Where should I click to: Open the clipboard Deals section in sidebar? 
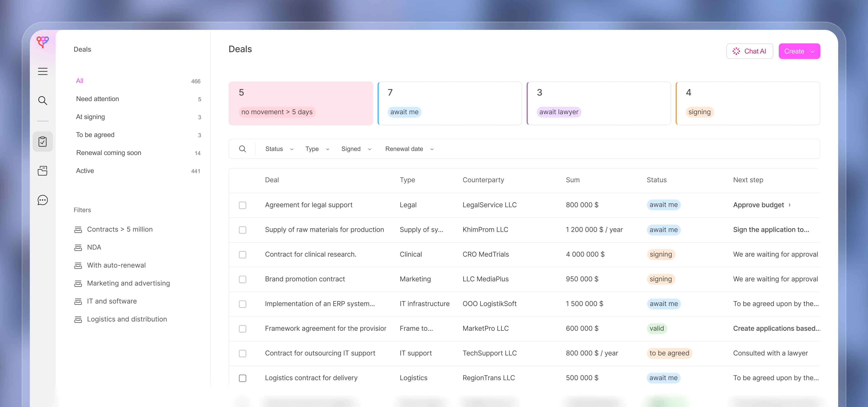pyautogui.click(x=43, y=142)
